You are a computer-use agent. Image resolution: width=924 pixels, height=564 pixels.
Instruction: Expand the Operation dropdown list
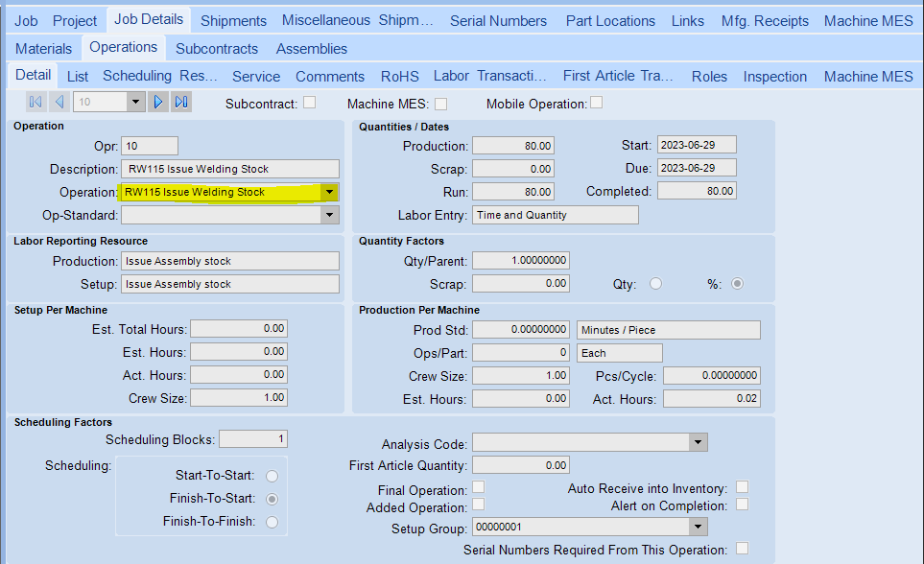(x=329, y=192)
